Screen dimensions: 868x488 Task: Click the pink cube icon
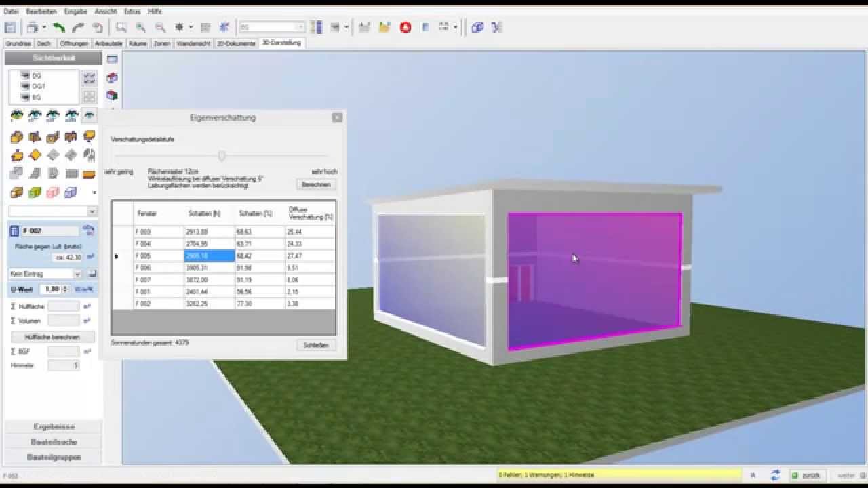coord(53,193)
